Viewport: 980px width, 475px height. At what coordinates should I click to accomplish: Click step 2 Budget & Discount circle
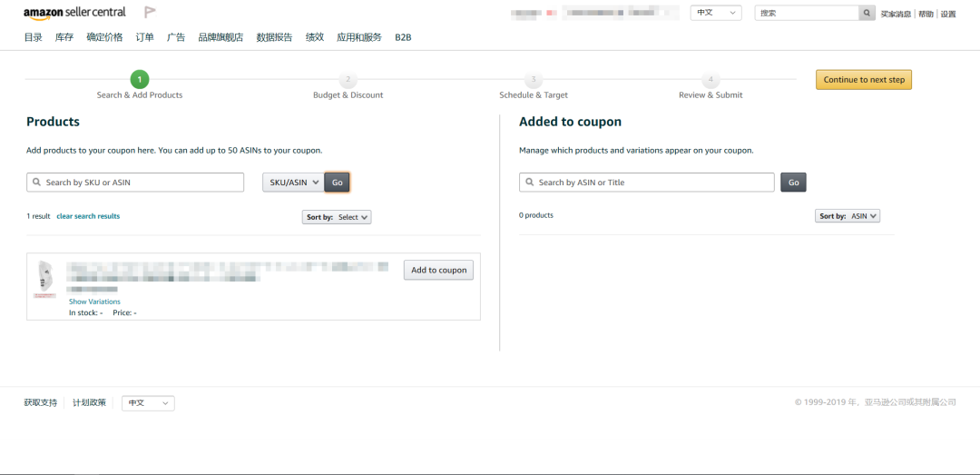point(348,80)
